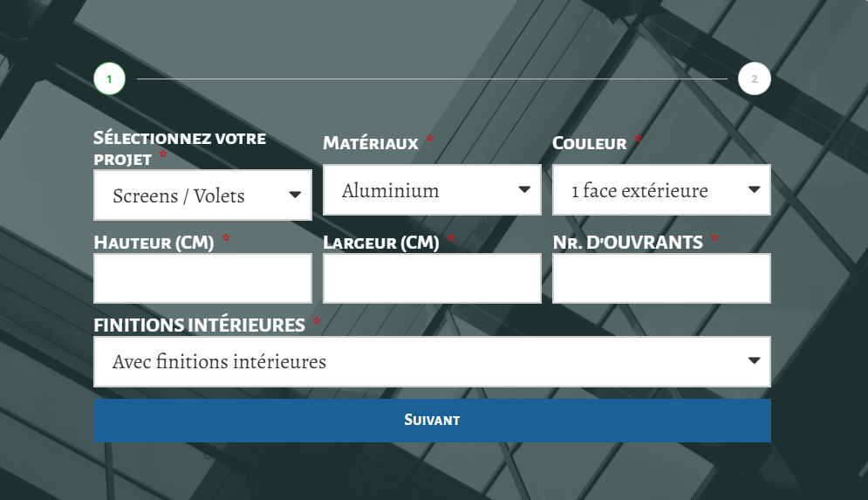Click step 1 circle indicator
The height and width of the screenshot is (500, 868).
[x=110, y=79]
